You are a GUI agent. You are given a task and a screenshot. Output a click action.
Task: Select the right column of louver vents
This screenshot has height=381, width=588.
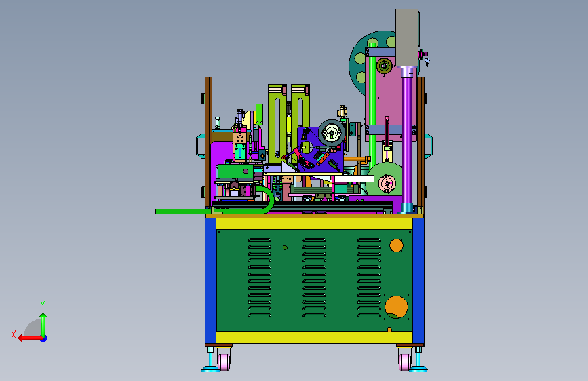click(369, 277)
